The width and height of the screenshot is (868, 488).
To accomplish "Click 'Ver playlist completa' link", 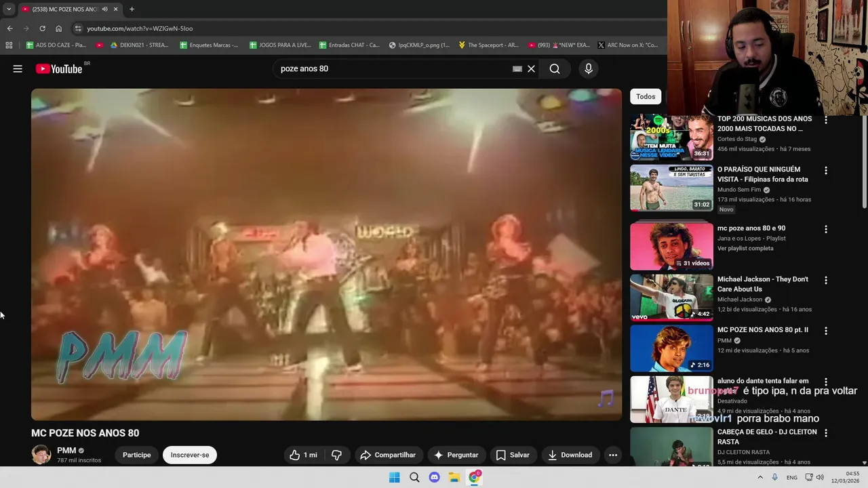I will coord(745,248).
